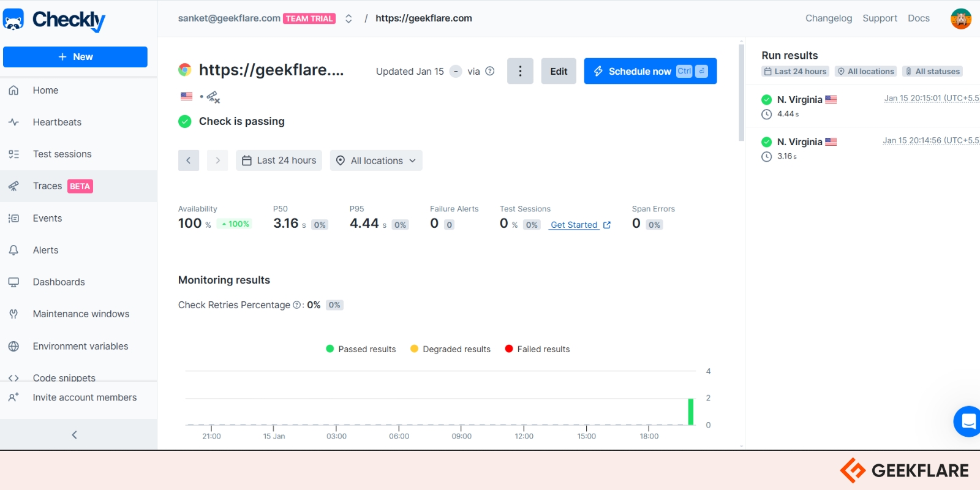This screenshot has height=490, width=980.
Task: Toggle Passed results legend in chart
Action: click(x=361, y=349)
